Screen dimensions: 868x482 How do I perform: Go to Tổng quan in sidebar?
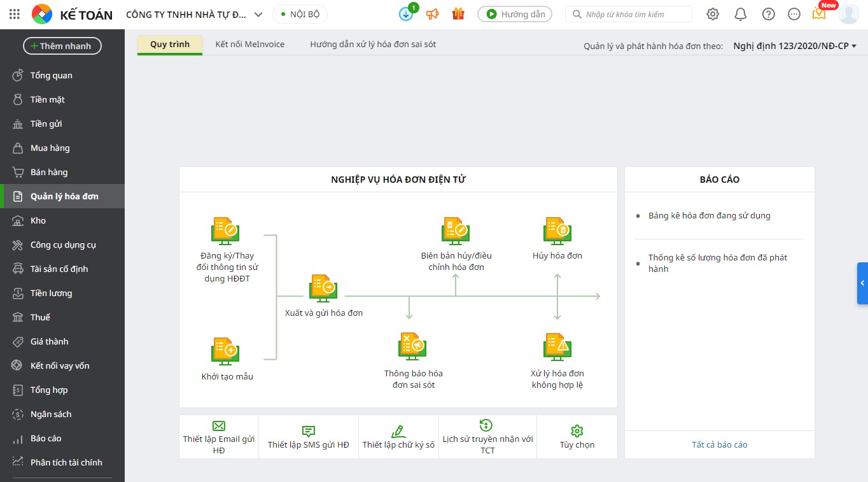[x=62, y=75]
